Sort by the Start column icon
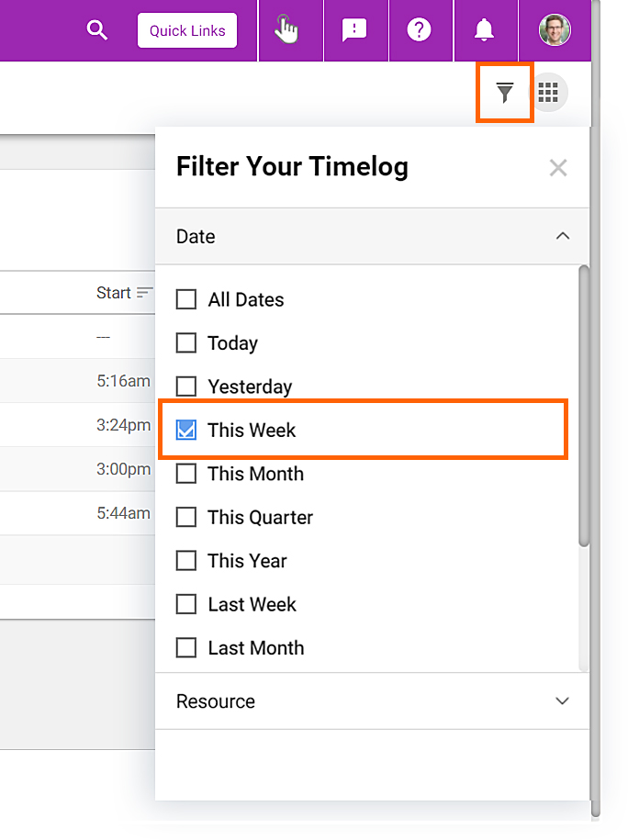This screenshot has width=628, height=840. pos(145,293)
